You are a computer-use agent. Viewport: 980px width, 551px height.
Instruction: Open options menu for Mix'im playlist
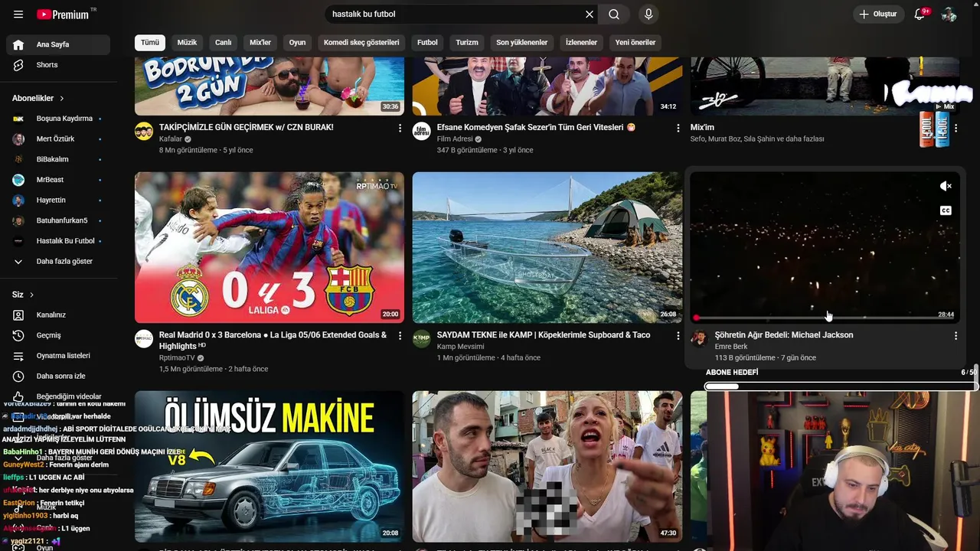tap(955, 128)
